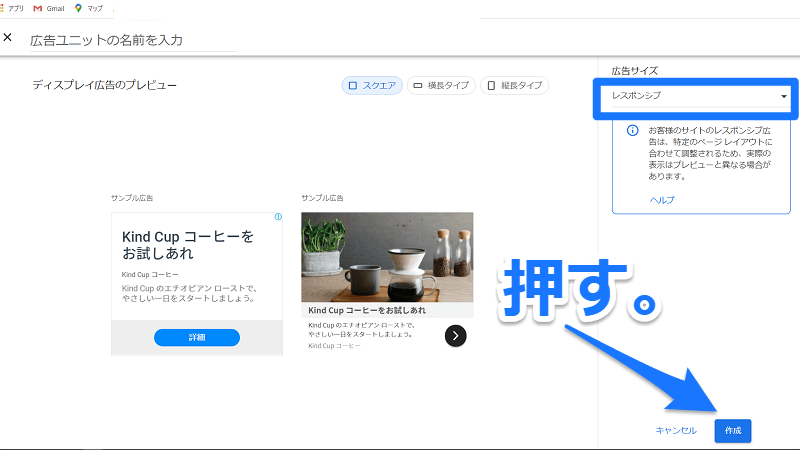Open the アプリ bookmarks shortcut

click(x=14, y=7)
